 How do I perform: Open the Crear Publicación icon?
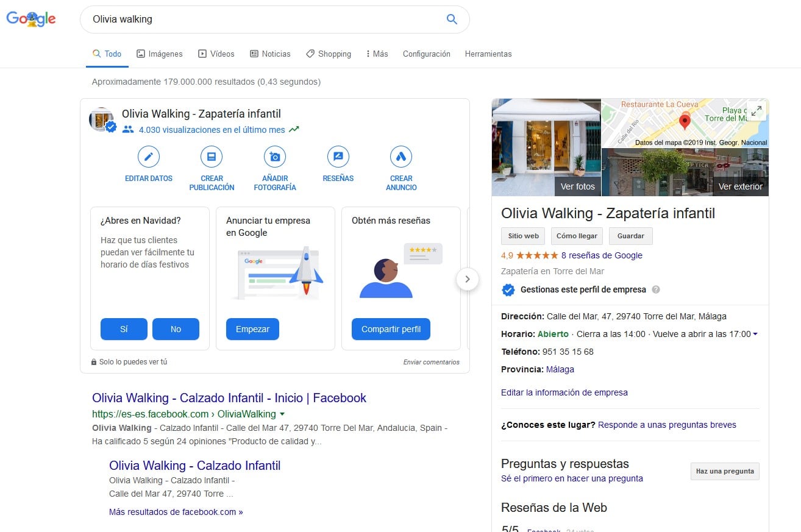point(212,157)
